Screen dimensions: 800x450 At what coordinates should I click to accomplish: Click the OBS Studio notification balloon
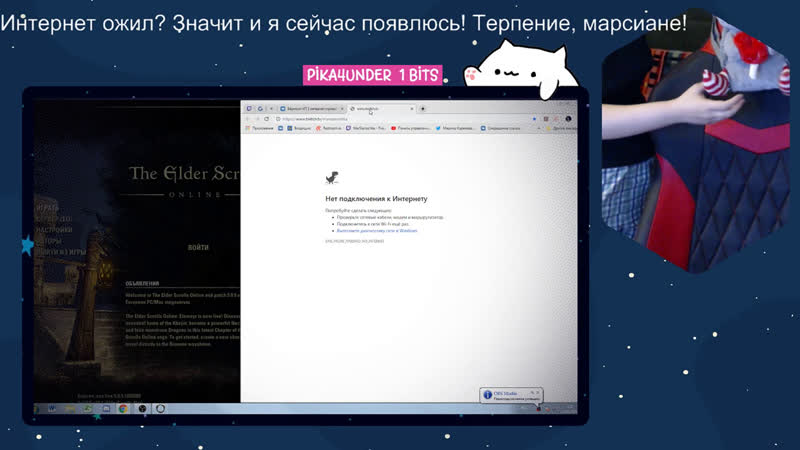511,395
